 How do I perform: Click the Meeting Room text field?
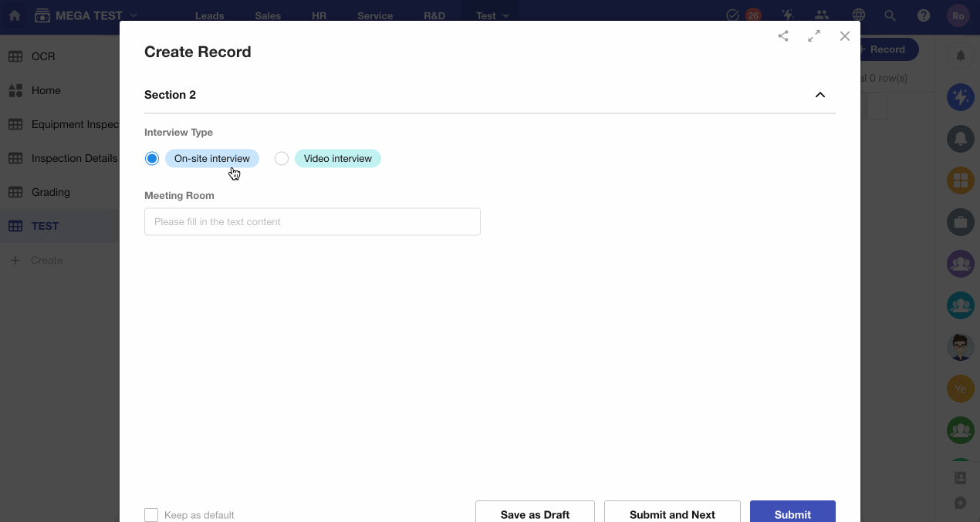pos(312,222)
